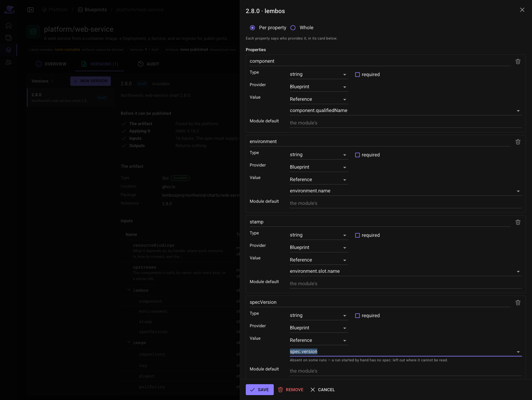This screenshot has height=400, width=532.
Task: Open the component.qualifiedName reference dropdown
Action: click(x=406, y=111)
